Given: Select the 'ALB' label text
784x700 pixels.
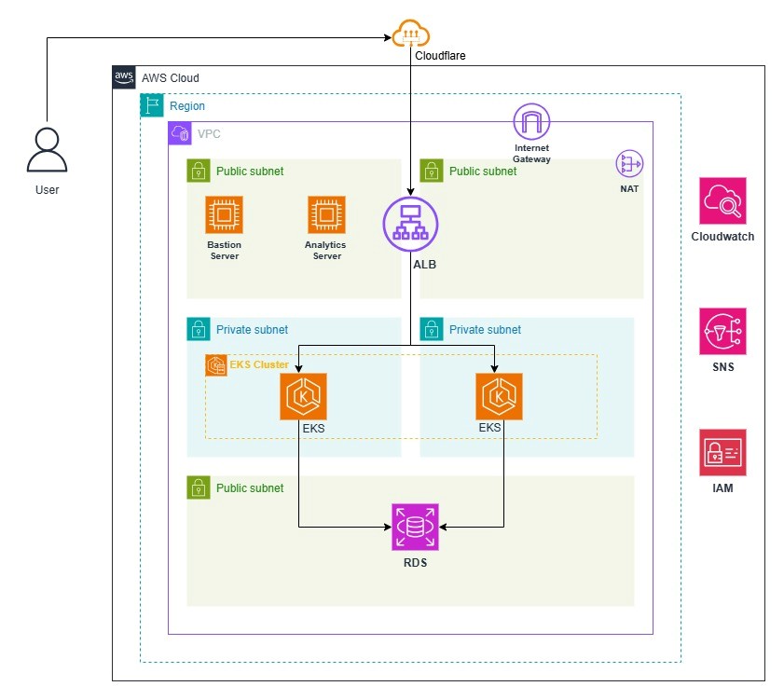Looking at the screenshot, I should point(424,265).
